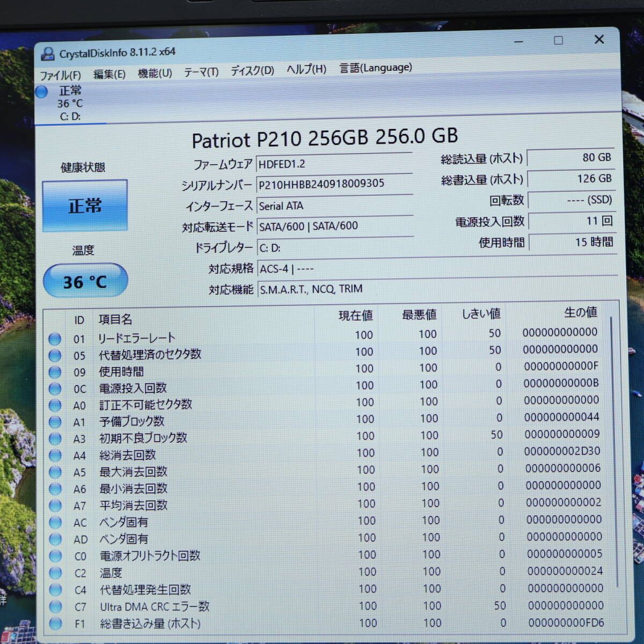Click raw value 000000000FD6 in F1 row

pos(566,623)
